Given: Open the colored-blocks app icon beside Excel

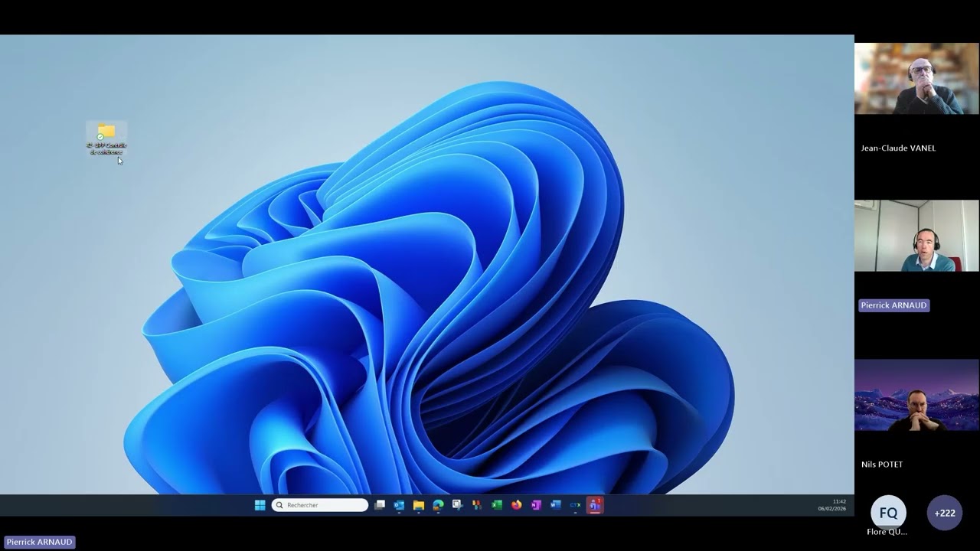Looking at the screenshot, I should tap(477, 505).
